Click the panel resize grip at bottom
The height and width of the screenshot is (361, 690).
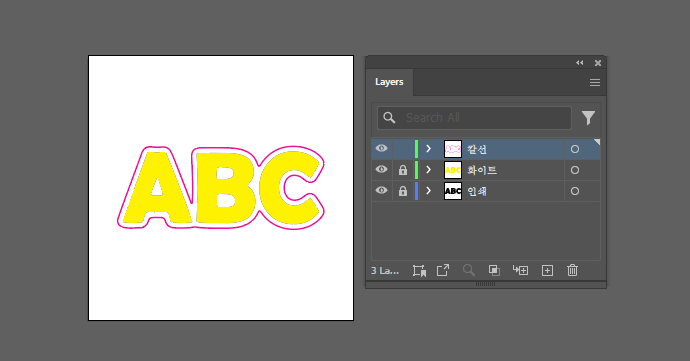pos(485,284)
